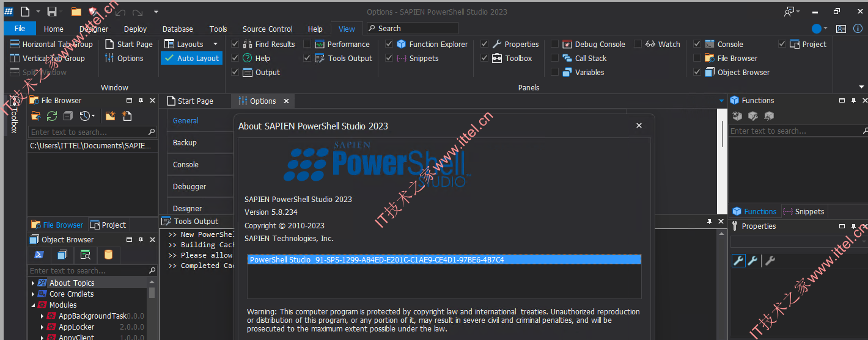Viewport: 868px width, 340px height.
Task: Click the Horizontal Tab Group command
Action: click(51, 44)
